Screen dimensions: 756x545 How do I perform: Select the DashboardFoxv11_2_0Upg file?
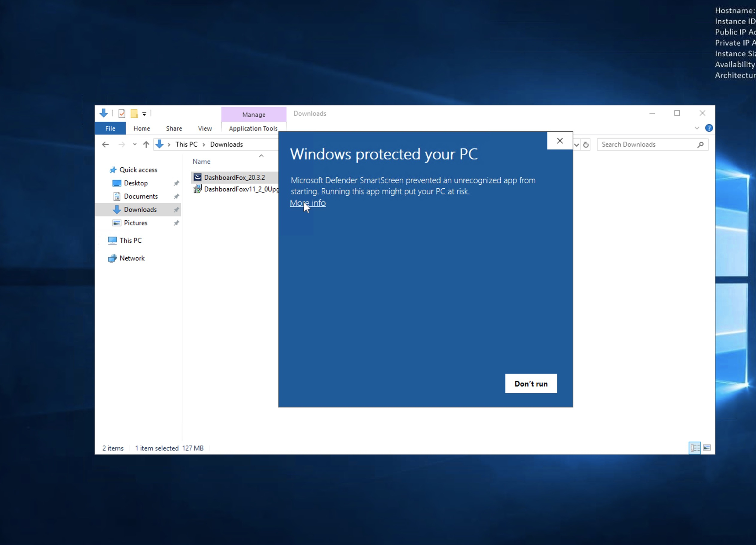[241, 189]
